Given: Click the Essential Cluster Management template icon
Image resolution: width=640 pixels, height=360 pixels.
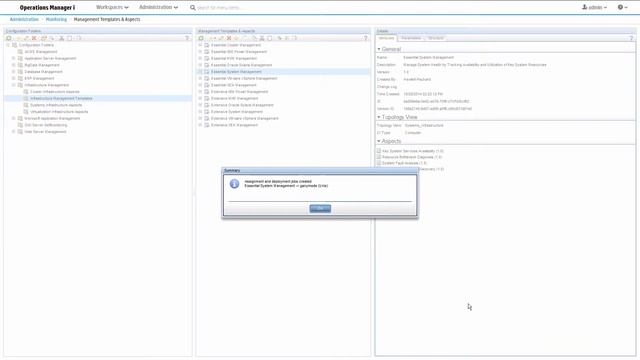Looking at the screenshot, I should point(207,45).
